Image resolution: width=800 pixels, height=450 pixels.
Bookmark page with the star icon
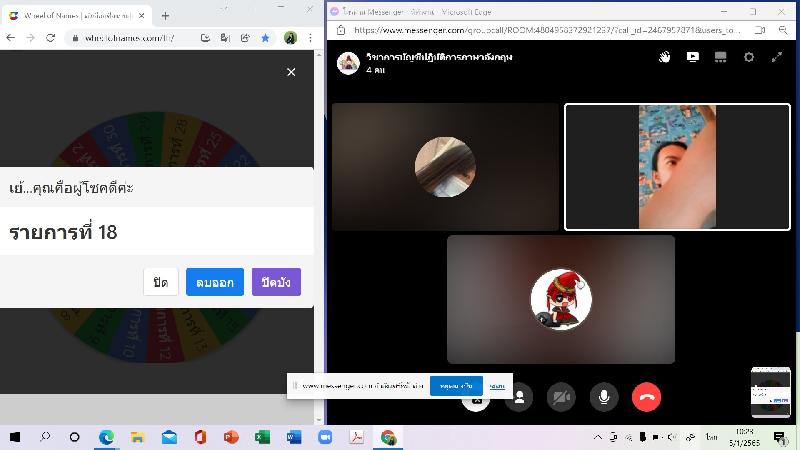pyautogui.click(x=265, y=37)
